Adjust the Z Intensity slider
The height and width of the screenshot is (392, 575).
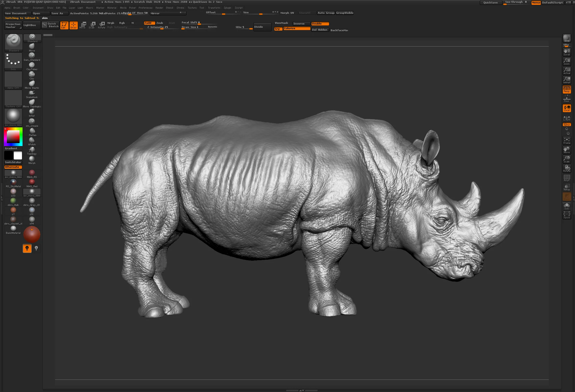pos(161,27)
